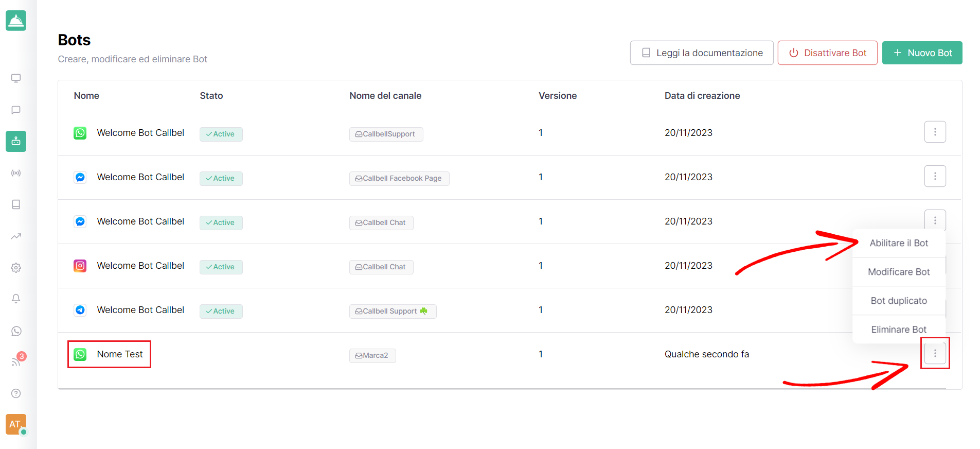This screenshot has width=980, height=449.
Task: Click the broadcast icon in sidebar
Action: pyautogui.click(x=16, y=173)
